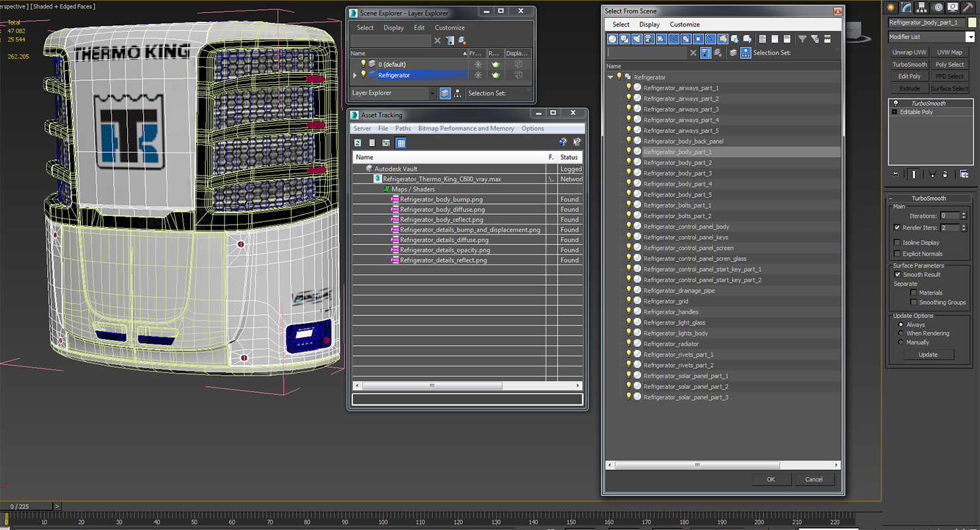Toggle Display Bone Objects filter icon
980x530 pixels.
coord(710,39)
